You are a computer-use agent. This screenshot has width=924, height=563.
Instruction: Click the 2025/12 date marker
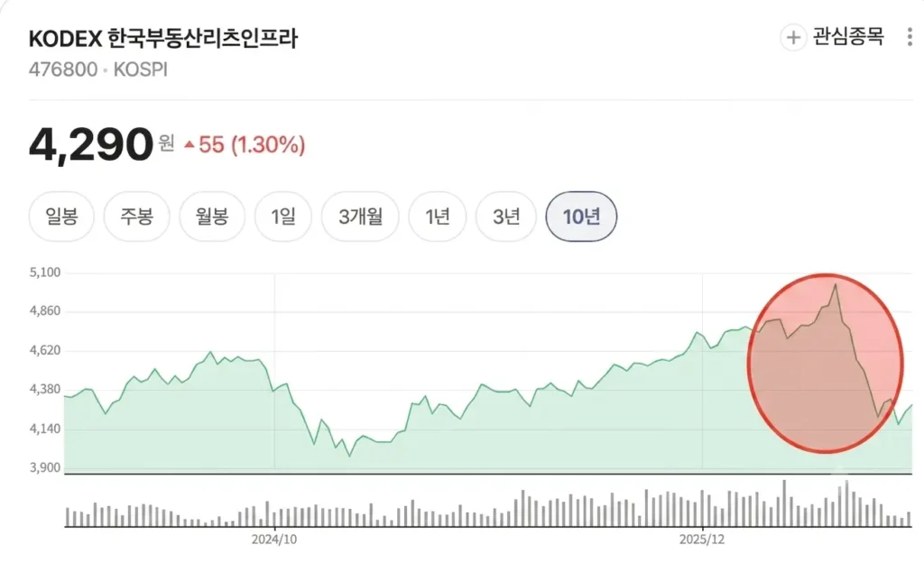tap(702, 540)
